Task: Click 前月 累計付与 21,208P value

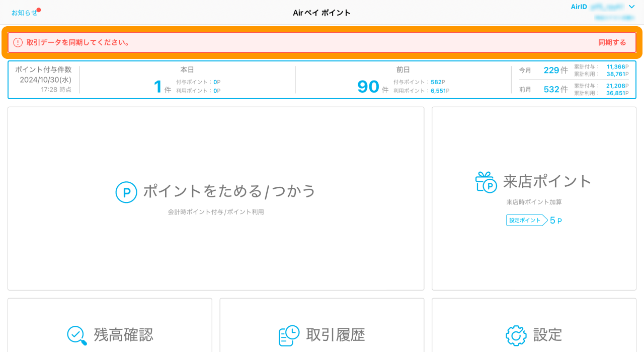Action: (x=617, y=86)
